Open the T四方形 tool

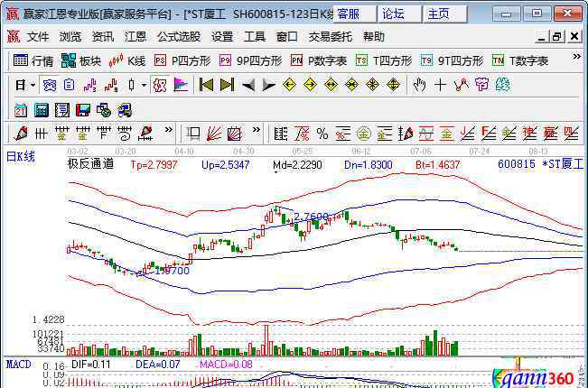384,60
